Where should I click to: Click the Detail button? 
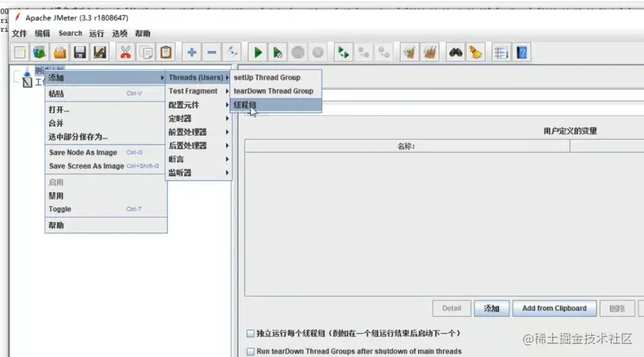click(451, 308)
